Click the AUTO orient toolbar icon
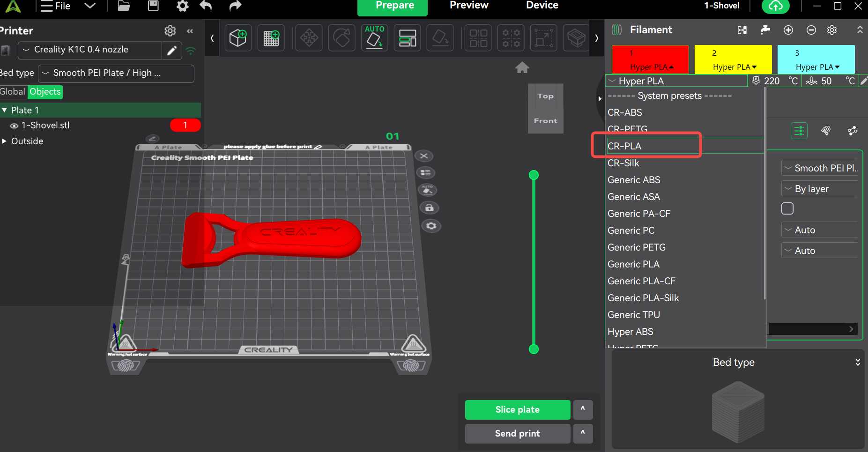 [x=374, y=38]
